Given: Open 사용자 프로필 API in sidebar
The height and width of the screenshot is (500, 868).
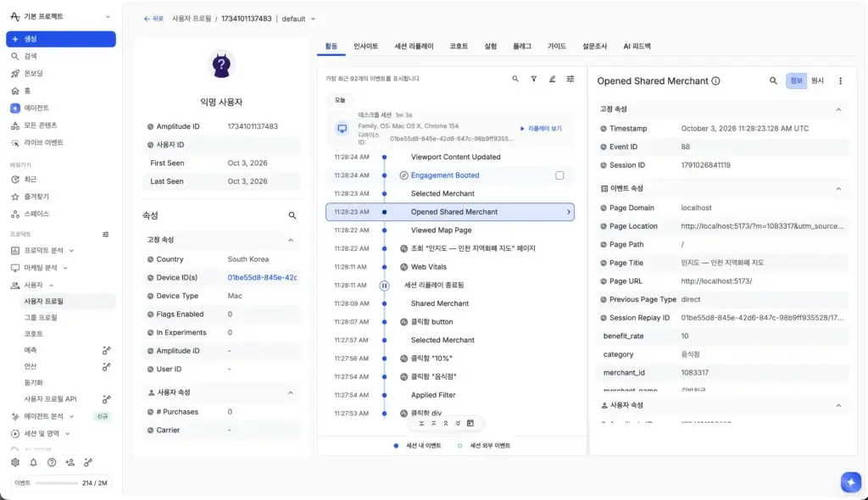Looking at the screenshot, I should pyautogui.click(x=50, y=399).
